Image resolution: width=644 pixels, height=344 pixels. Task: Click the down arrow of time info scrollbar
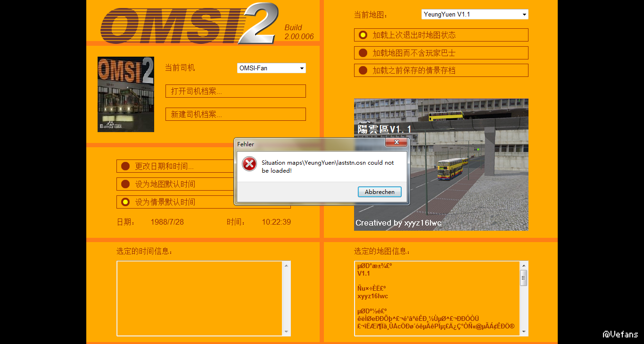pos(286,331)
